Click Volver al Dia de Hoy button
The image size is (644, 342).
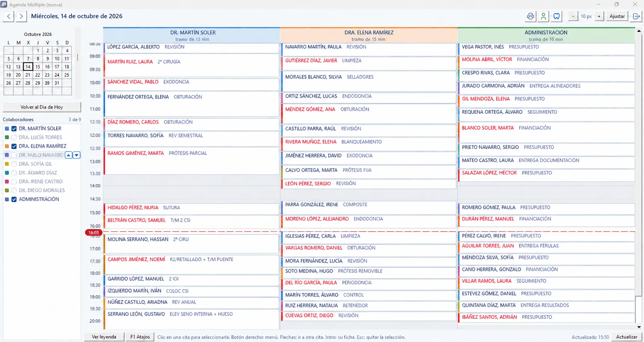coord(42,107)
